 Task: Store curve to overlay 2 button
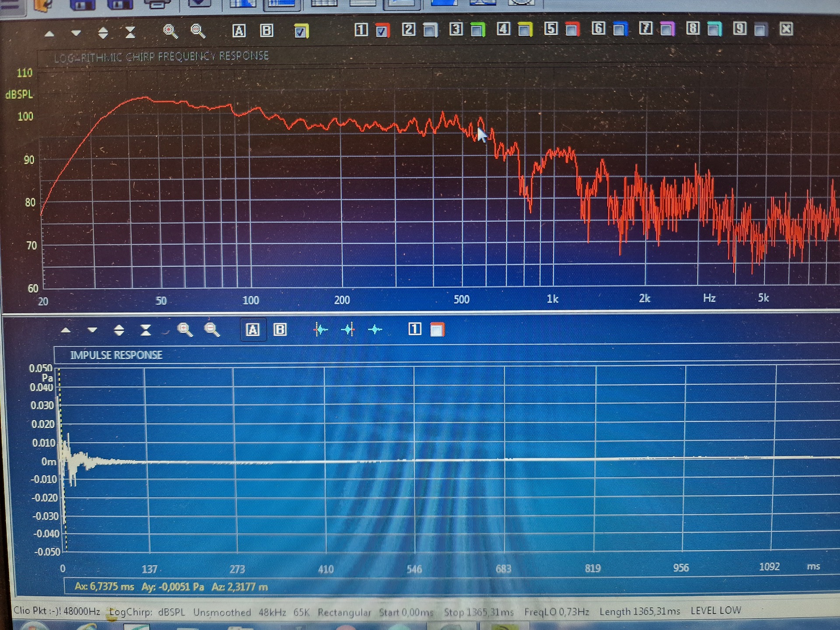(409, 29)
